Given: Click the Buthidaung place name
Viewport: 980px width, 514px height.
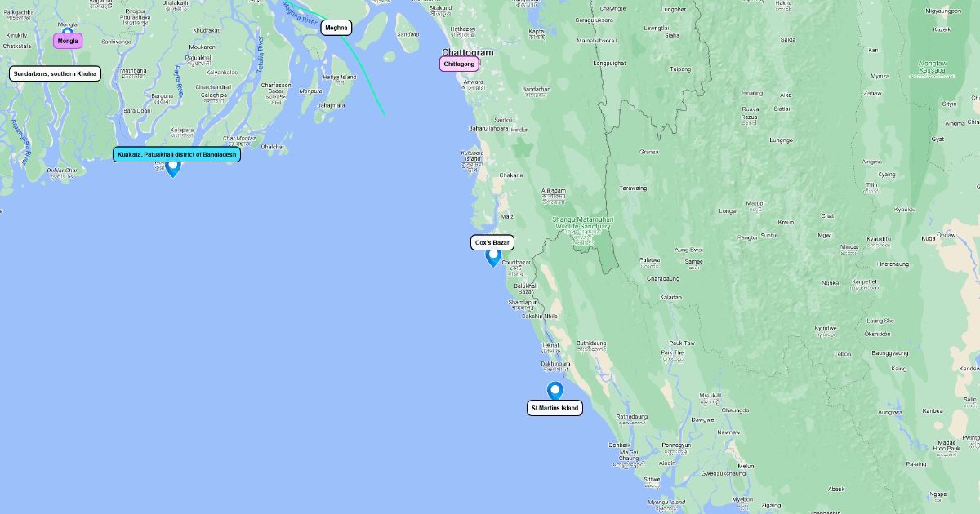Looking at the screenshot, I should (591, 343).
